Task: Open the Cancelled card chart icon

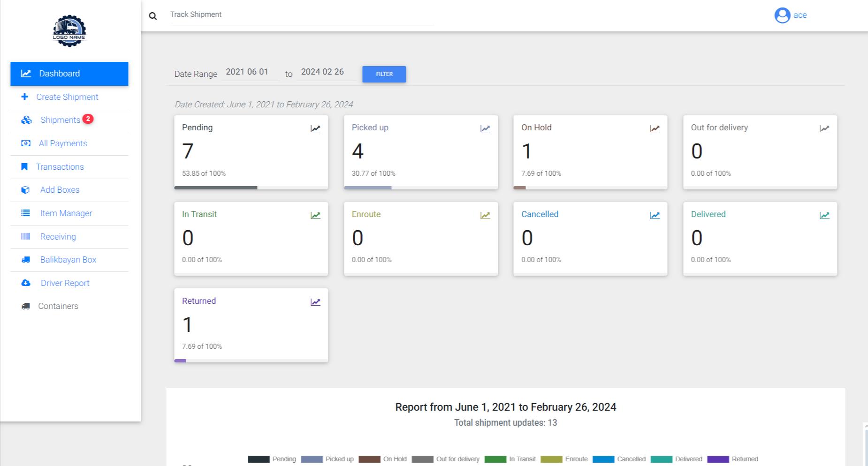Action: click(655, 215)
